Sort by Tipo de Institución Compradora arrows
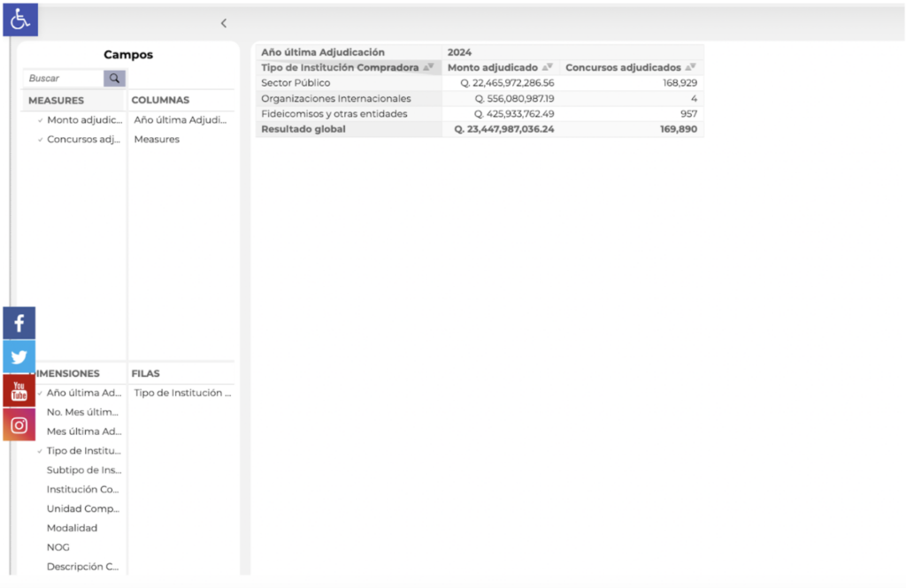Viewport: 906px width, 588px height. pyautogui.click(x=428, y=67)
